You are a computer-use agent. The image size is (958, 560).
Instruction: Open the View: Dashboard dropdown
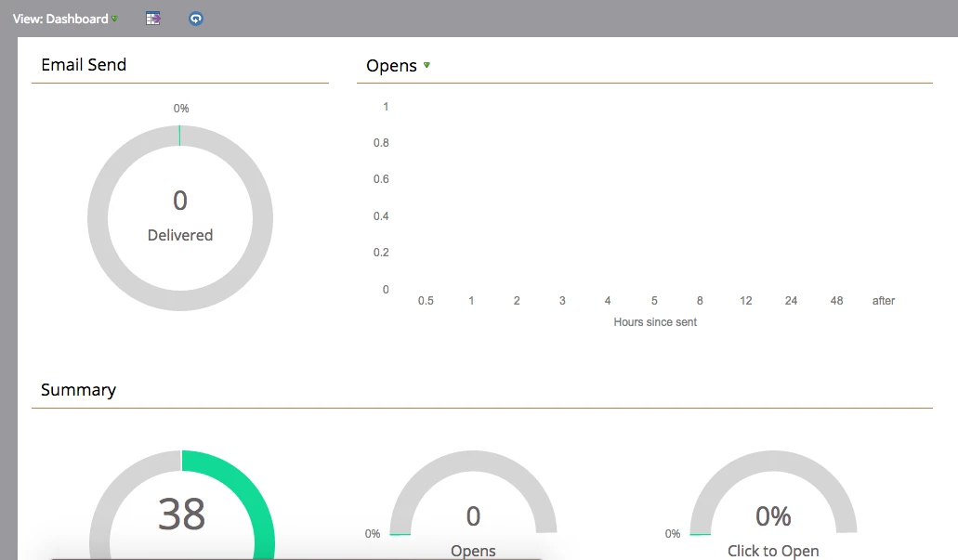(x=65, y=19)
